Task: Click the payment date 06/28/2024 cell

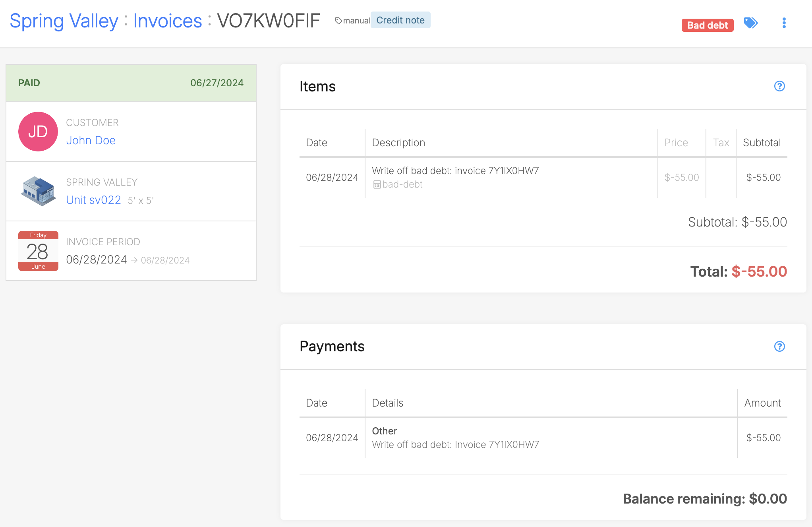Action: pyautogui.click(x=332, y=438)
